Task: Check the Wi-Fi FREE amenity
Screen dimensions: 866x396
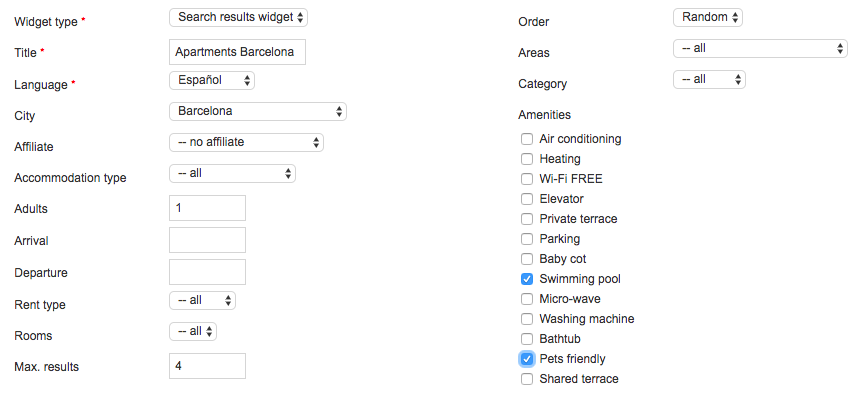Action: [x=527, y=179]
